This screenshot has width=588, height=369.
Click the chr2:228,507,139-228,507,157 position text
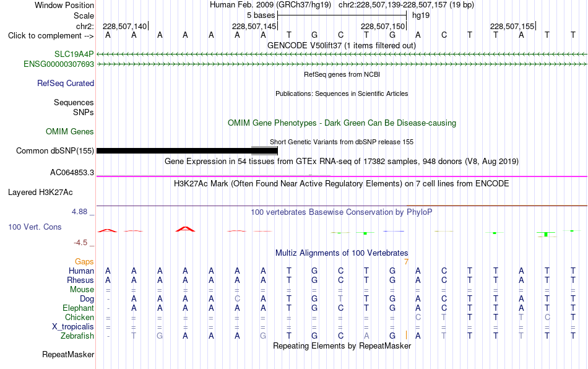pos(406,5)
